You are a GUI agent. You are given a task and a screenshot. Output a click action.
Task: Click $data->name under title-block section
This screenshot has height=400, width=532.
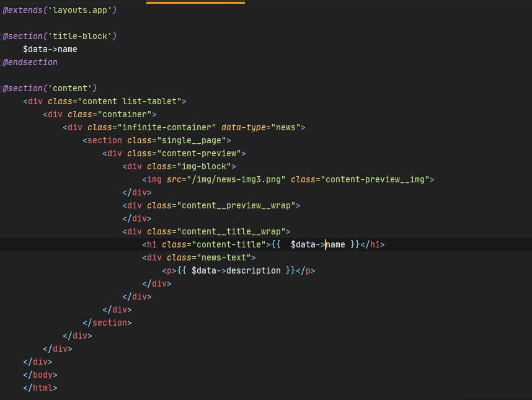[x=50, y=49]
